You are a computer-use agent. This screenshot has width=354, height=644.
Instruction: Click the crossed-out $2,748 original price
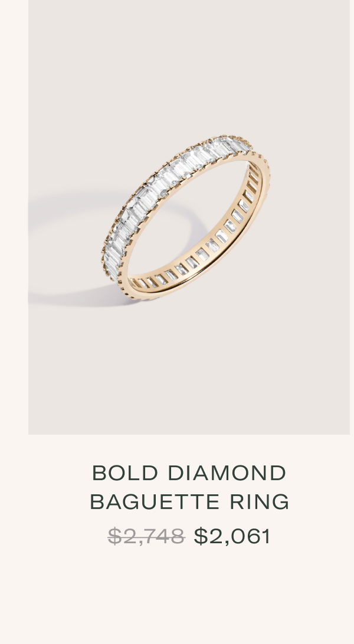tap(146, 536)
